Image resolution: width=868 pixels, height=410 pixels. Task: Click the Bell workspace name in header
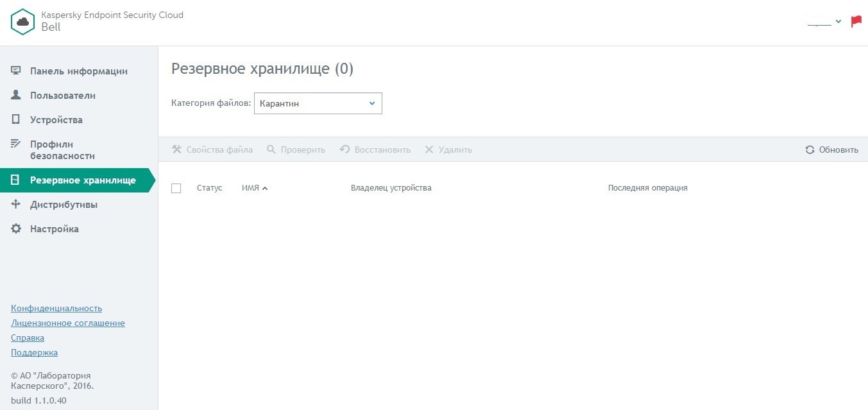tap(51, 28)
